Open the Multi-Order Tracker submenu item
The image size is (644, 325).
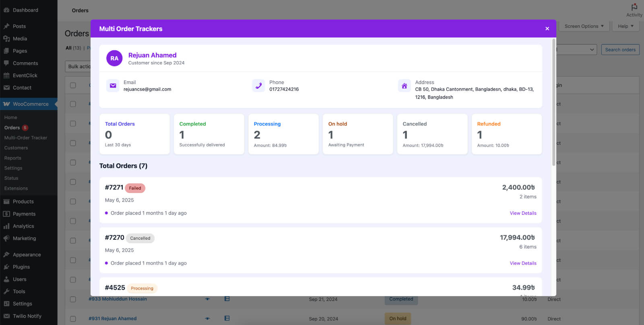[x=26, y=138]
